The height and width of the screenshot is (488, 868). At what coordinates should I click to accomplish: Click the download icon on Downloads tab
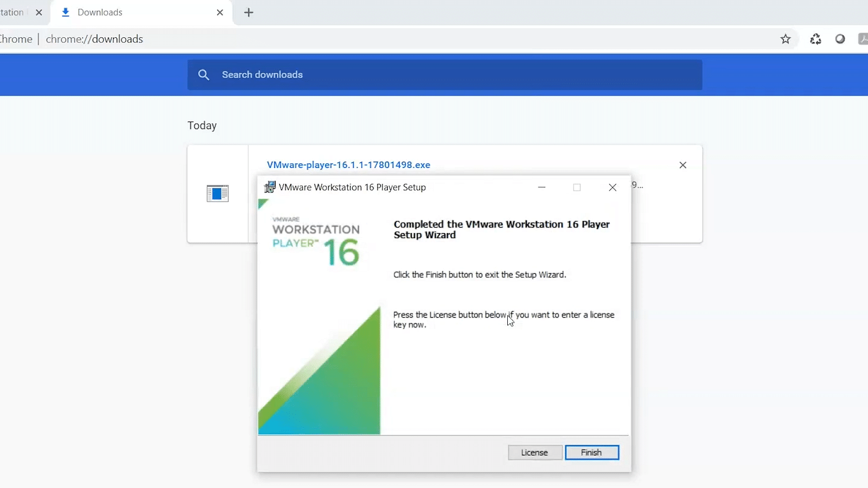point(66,12)
